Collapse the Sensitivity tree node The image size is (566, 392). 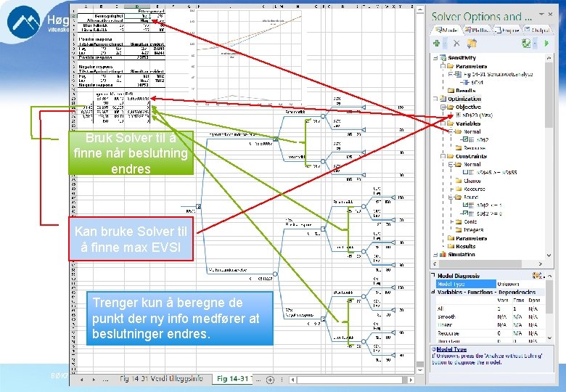click(435, 58)
